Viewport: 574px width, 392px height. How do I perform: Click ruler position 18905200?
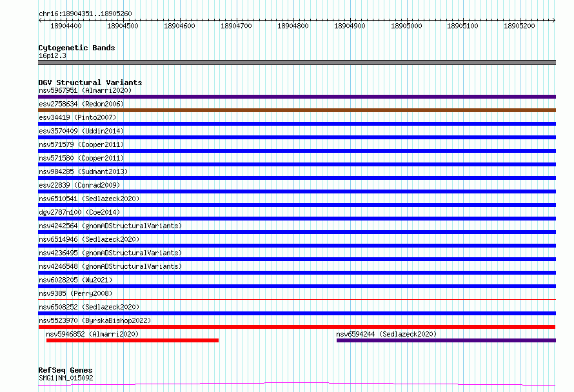point(519,26)
